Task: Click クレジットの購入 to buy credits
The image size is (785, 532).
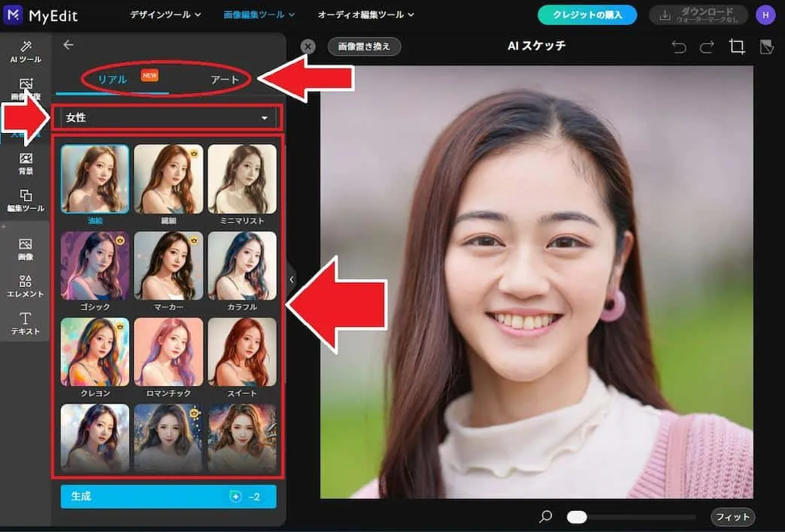Action: pos(587,14)
